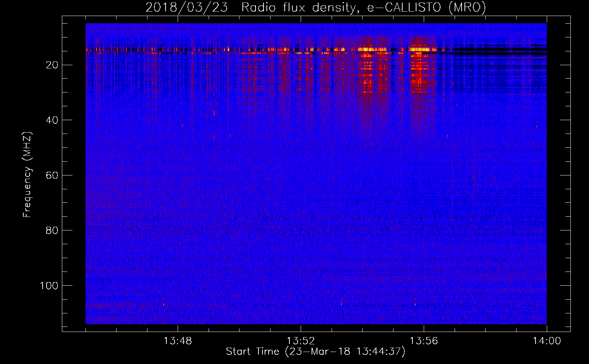Click the 13:56 time tick label
Viewport: 589px width, 364px height.
[x=424, y=341]
